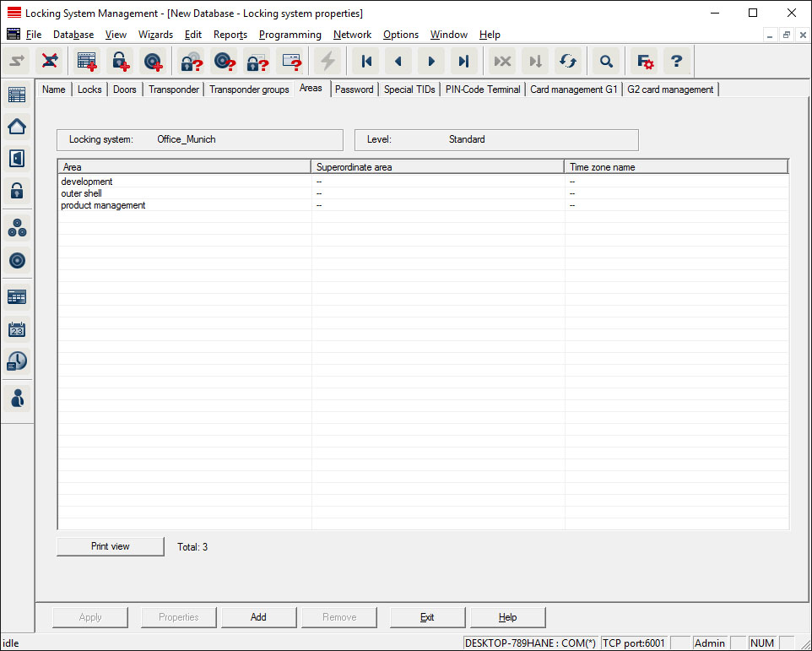Go to the next record arrow

(430, 62)
